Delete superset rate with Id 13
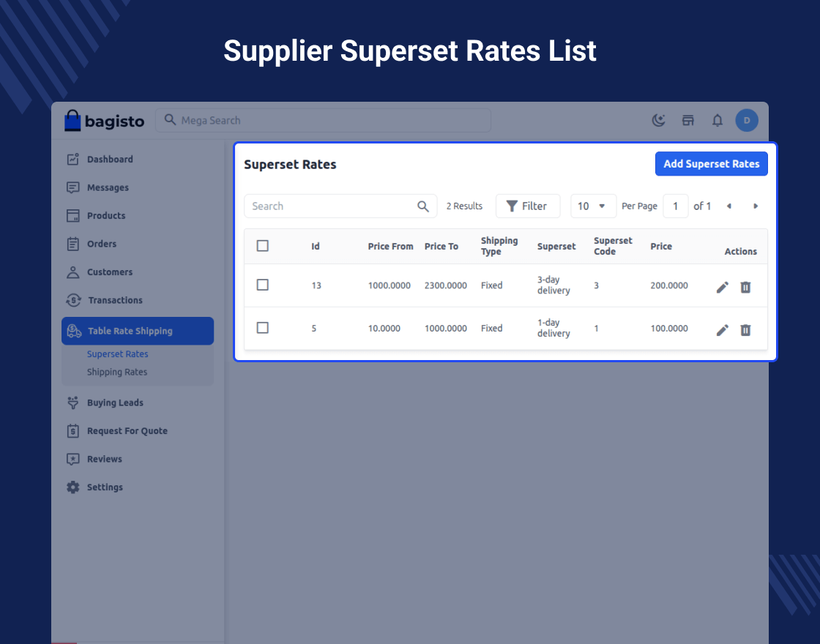The width and height of the screenshot is (820, 644). click(x=746, y=287)
